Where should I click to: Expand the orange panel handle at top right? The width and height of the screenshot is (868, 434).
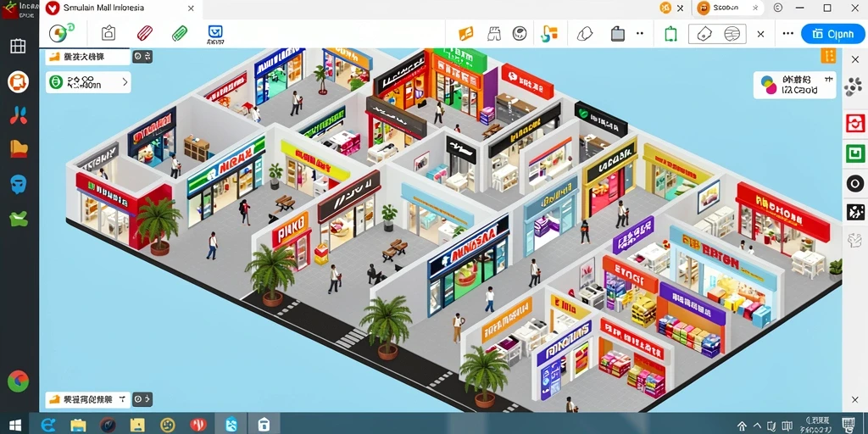829,55
